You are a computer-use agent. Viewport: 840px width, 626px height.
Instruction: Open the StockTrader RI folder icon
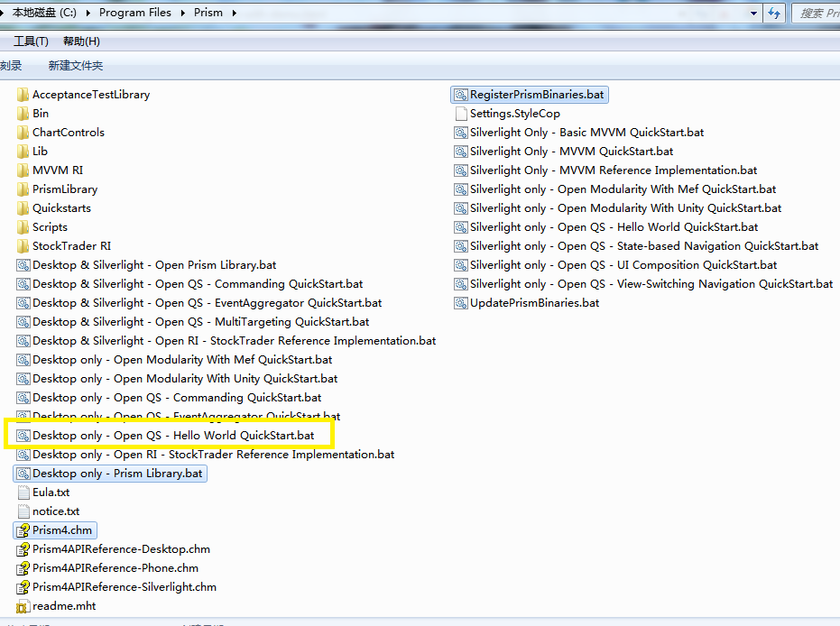23,246
